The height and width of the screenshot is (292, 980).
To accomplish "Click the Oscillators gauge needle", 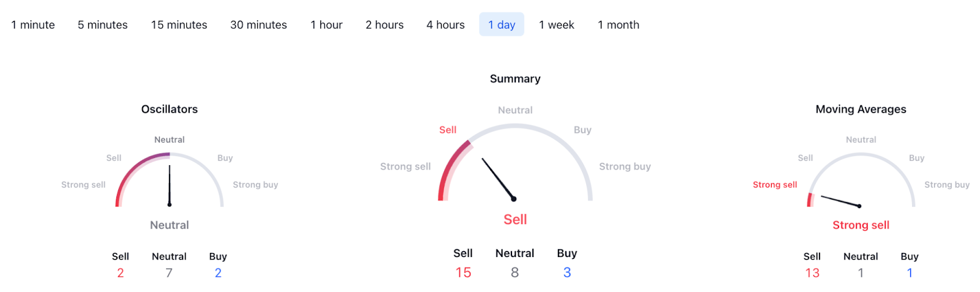I will click(170, 185).
